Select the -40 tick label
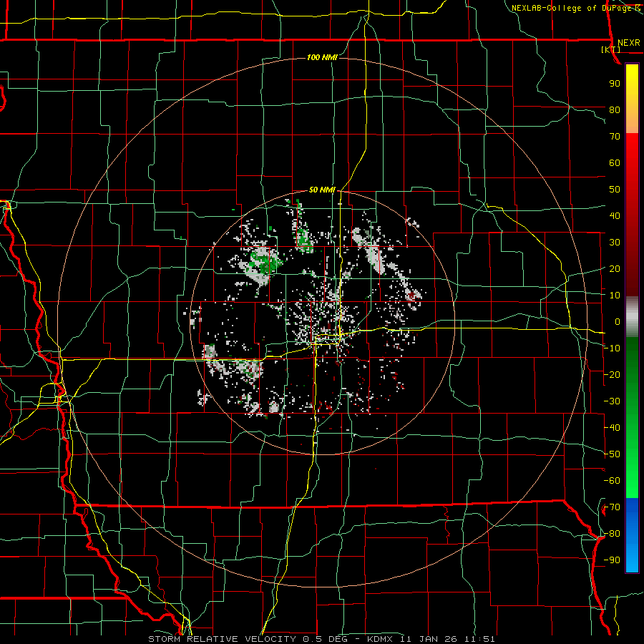 (x=612, y=428)
